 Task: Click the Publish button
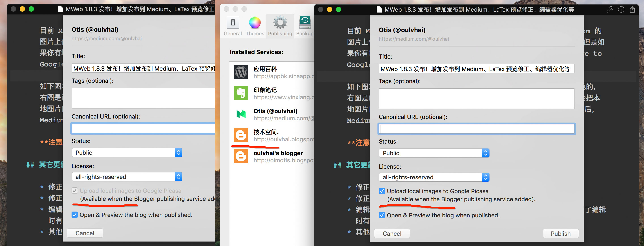click(561, 233)
